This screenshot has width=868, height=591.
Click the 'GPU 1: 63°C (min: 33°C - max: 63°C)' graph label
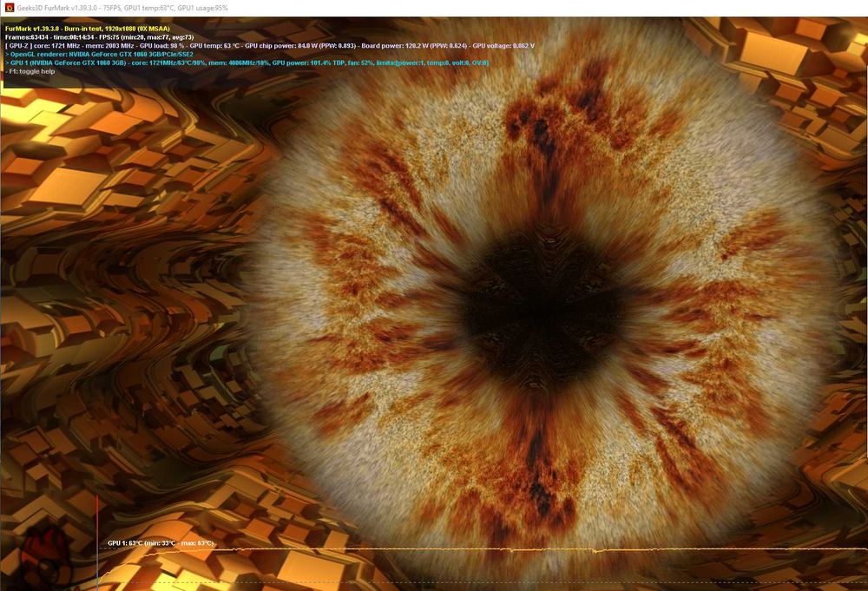click(x=161, y=543)
